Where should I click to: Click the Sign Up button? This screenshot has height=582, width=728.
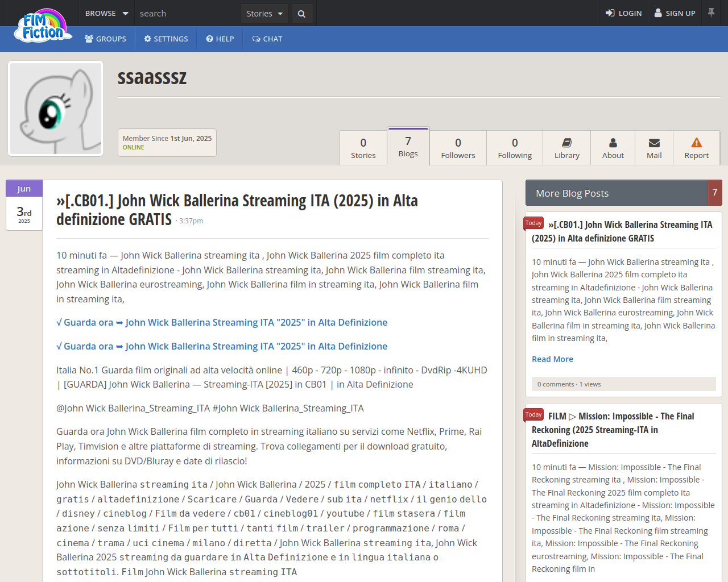point(675,13)
